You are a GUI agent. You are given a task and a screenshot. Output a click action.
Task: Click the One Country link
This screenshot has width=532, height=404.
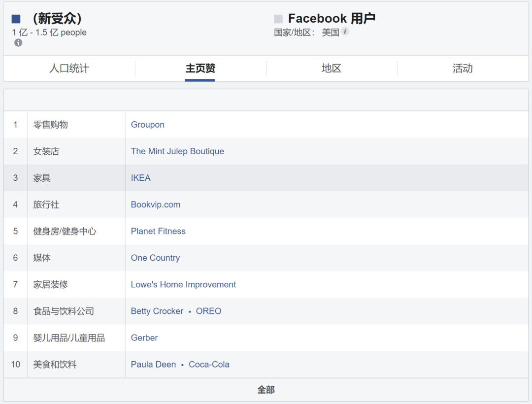tap(155, 258)
